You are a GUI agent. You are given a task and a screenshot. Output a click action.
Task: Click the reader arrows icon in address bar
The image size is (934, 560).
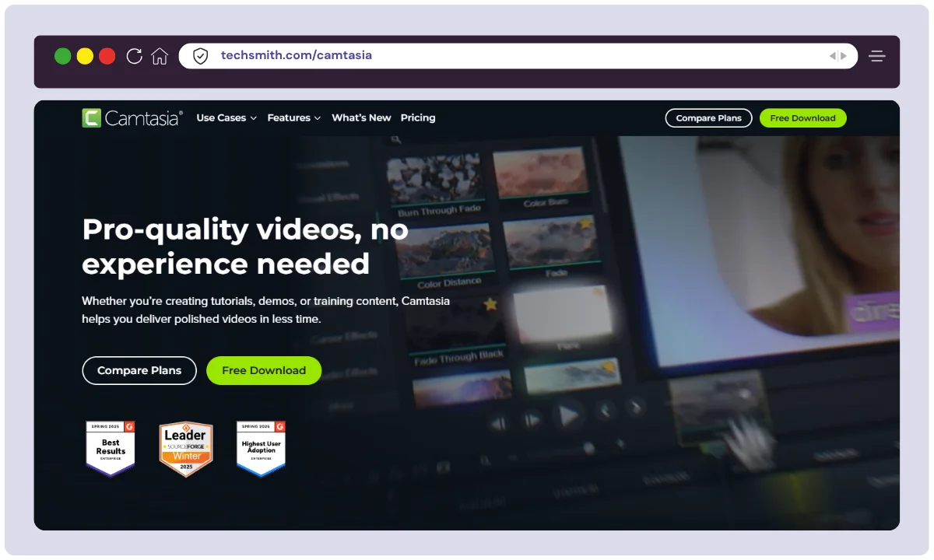[x=837, y=56]
